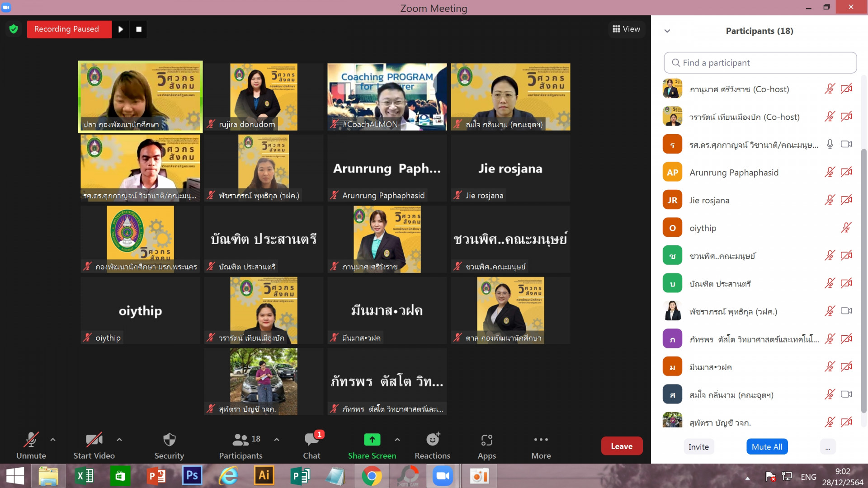Expand video options arrow beside Start Video

(x=119, y=439)
